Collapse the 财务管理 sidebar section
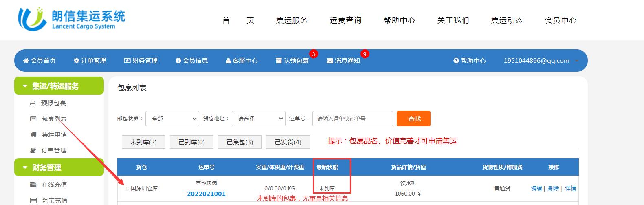 (25, 168)
